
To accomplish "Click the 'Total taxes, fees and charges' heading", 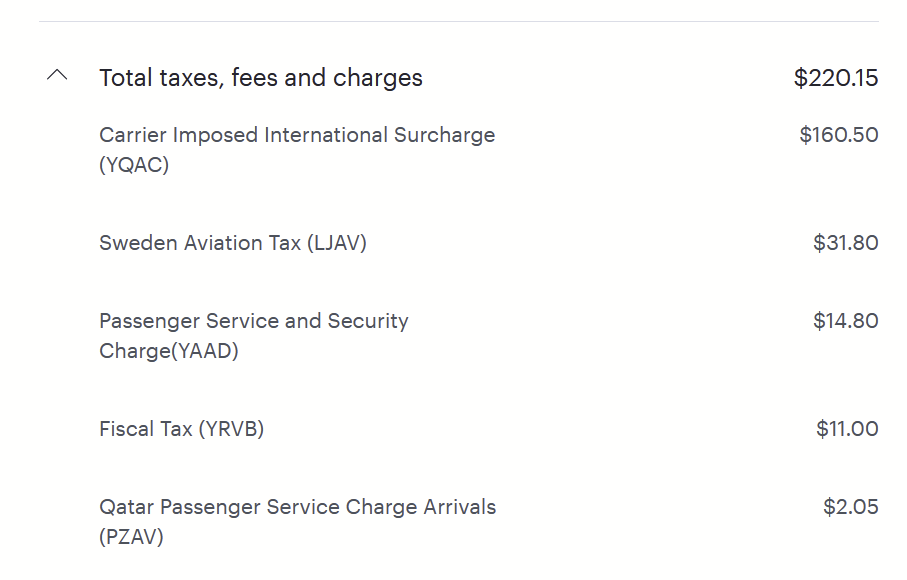I will point(261,78).
